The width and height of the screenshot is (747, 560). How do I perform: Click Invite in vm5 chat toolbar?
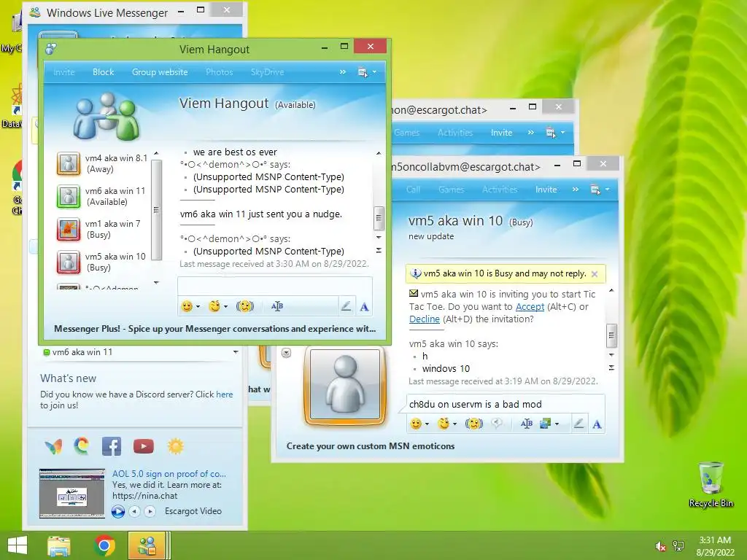tap(546, 190)
